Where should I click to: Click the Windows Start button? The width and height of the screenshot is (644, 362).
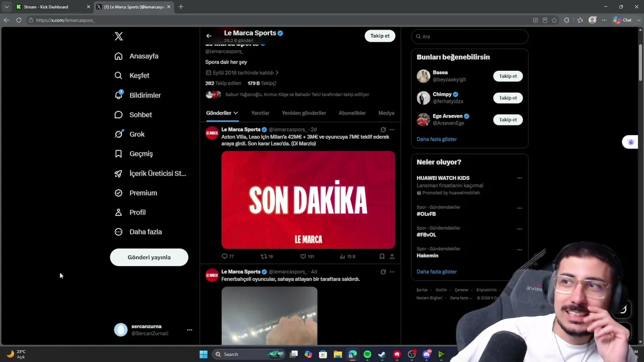pyautogui.click(x=203, y=354)
